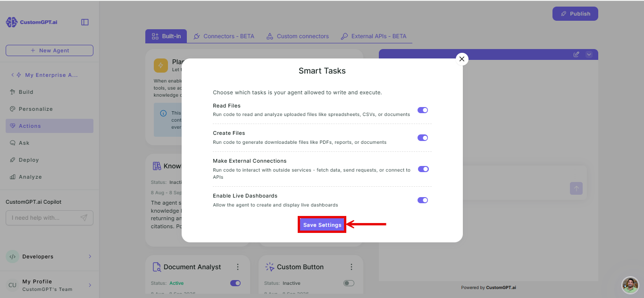Click the Document Analyst card title

pyautogui.click(x=192, y=267)
